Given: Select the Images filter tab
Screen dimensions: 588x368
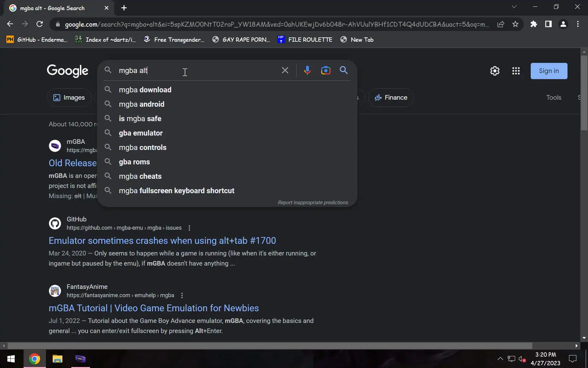Looking at the screenshot, I should point(69,98).
